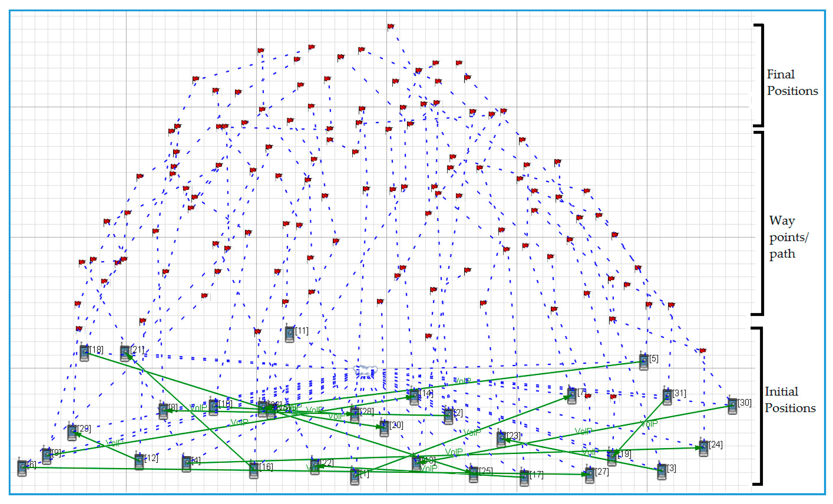
Task: Select mobile node [24]
Action: click(x=704, y=448)
